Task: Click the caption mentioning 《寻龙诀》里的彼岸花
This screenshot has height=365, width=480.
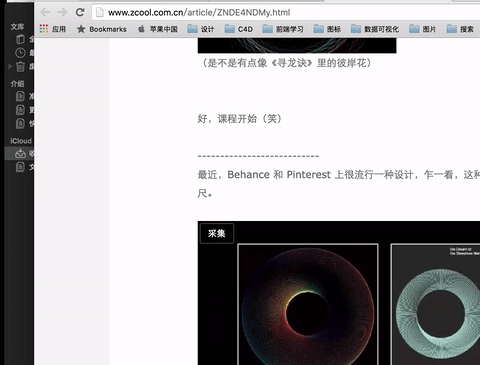Action: point(287,63)
